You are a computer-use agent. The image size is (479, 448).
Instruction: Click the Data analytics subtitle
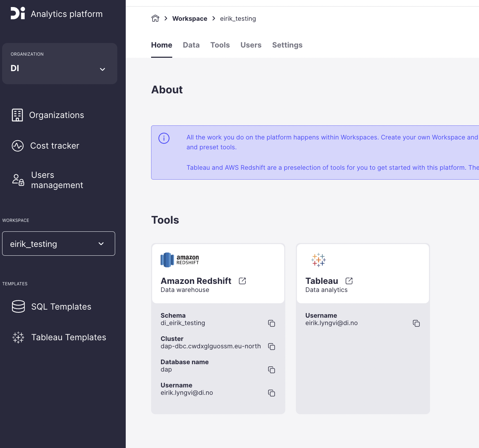point(326,290)
